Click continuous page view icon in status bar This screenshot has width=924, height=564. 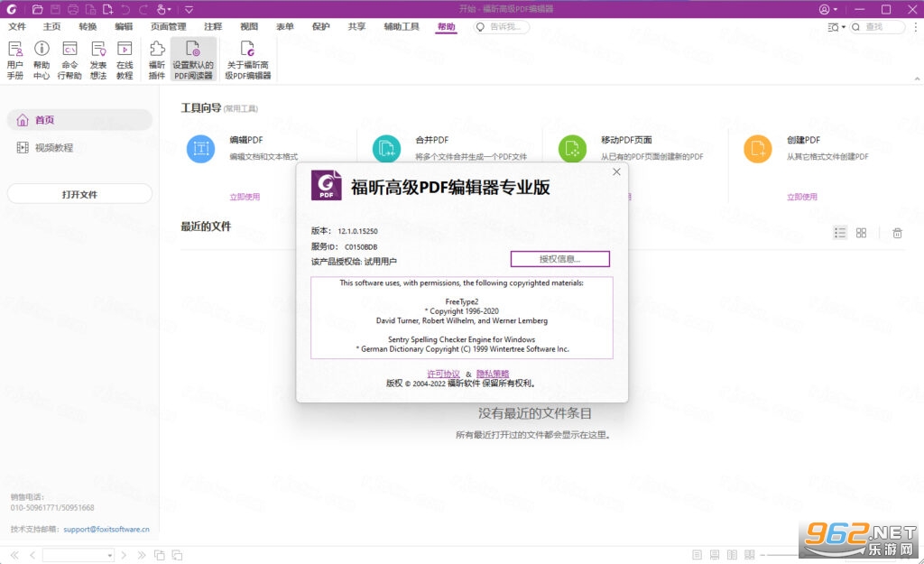pos(715,555)
